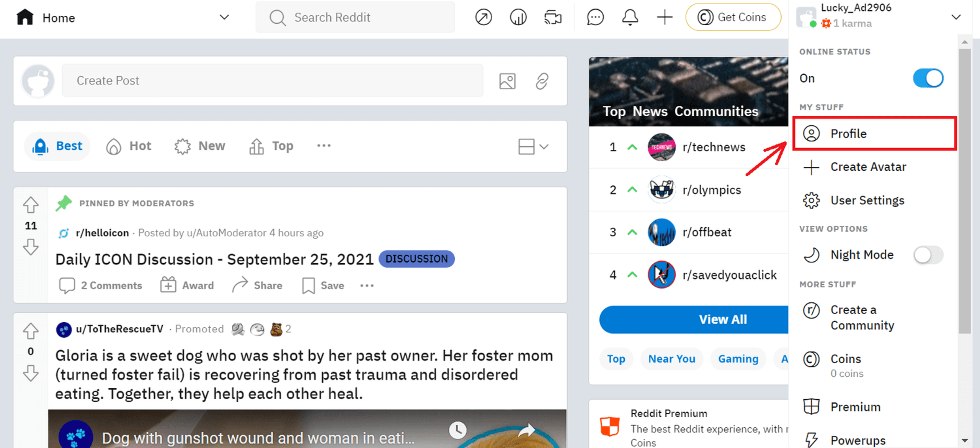
Task: Click the Home house icon
Action: click(25, 17)
